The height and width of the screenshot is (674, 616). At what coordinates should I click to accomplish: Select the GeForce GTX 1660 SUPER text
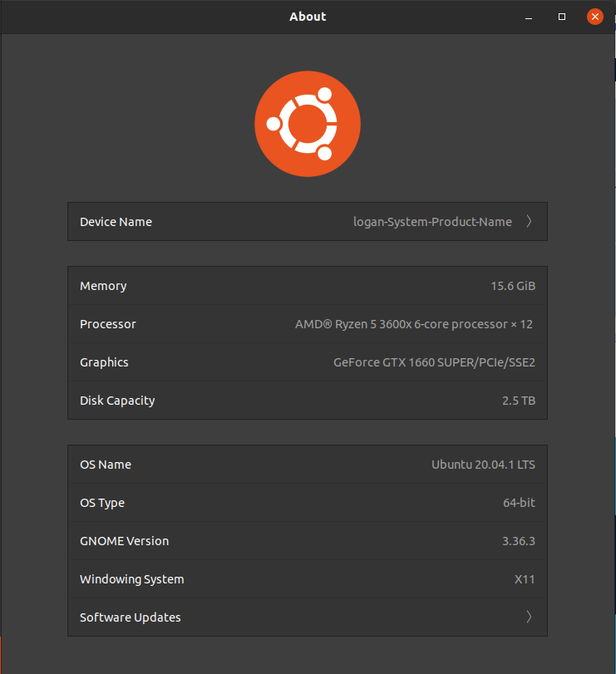click(434, 362)
